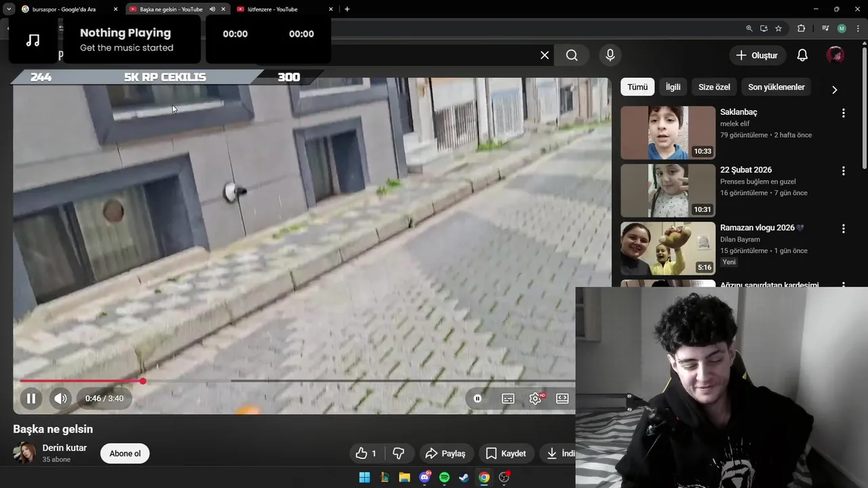Open Chrome profile M avatar

pyautogui.click(x=842, y=28)
